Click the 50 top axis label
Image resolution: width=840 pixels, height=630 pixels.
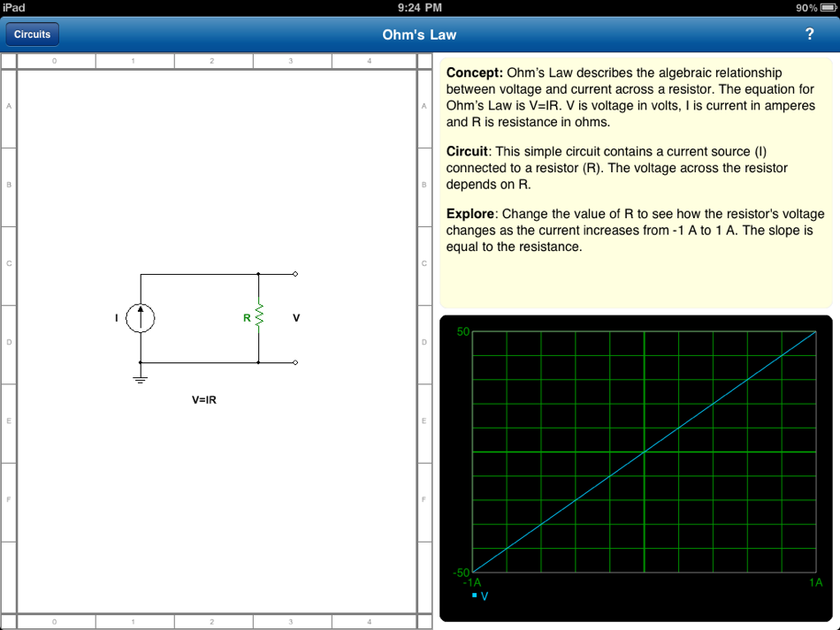point(462,332)
